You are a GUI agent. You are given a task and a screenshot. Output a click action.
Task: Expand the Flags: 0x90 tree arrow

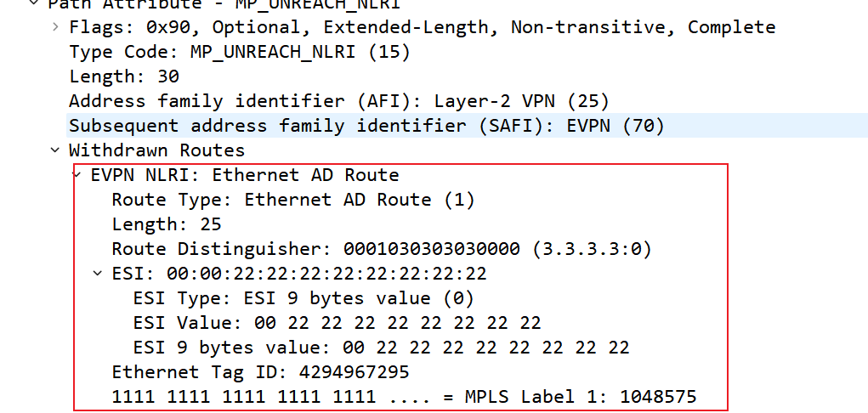(55, 27)
